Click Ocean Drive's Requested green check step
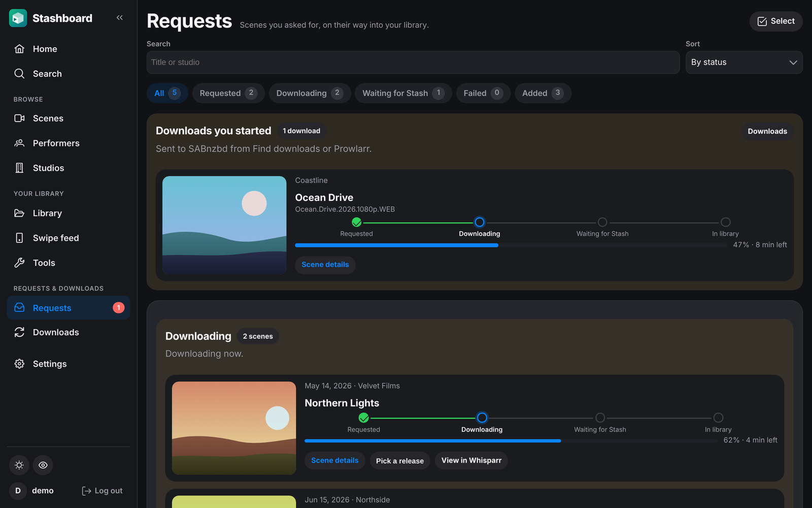812x508 pixels. coord(357,223)
